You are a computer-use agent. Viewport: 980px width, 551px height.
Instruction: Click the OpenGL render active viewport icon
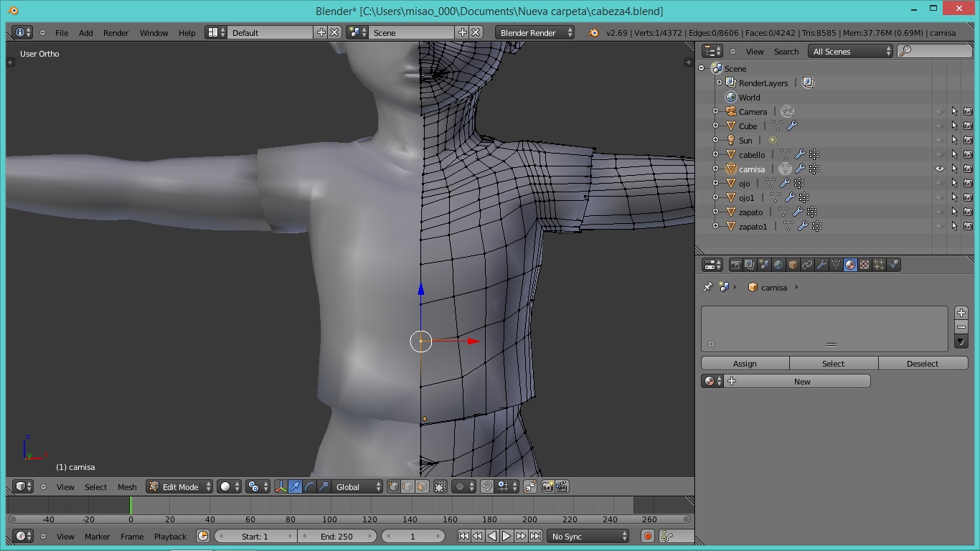(547, 486)
